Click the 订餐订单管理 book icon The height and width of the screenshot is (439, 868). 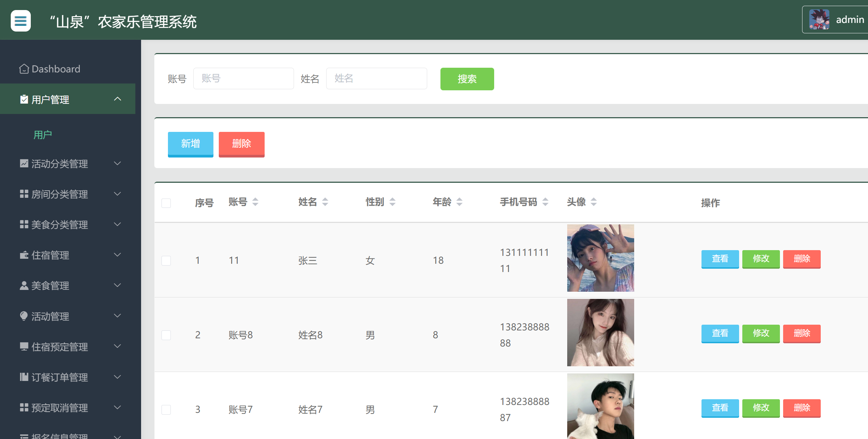24,377
